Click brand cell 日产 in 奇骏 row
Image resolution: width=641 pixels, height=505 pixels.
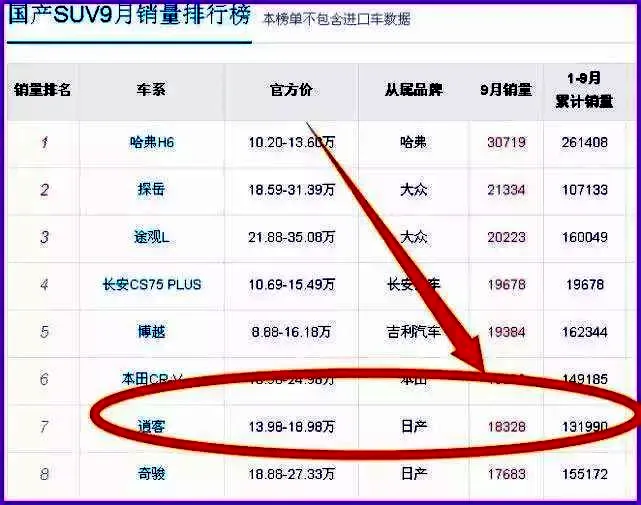pos(414,474)
